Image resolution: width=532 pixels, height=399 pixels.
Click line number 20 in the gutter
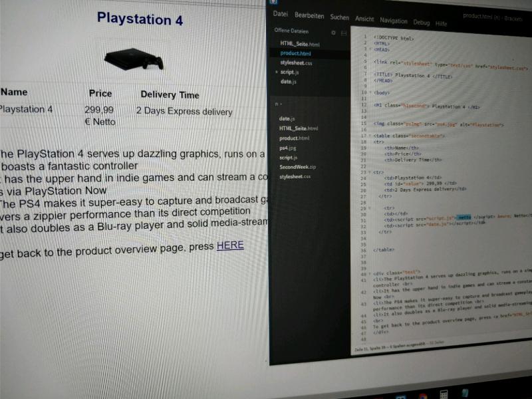[363, 154]
